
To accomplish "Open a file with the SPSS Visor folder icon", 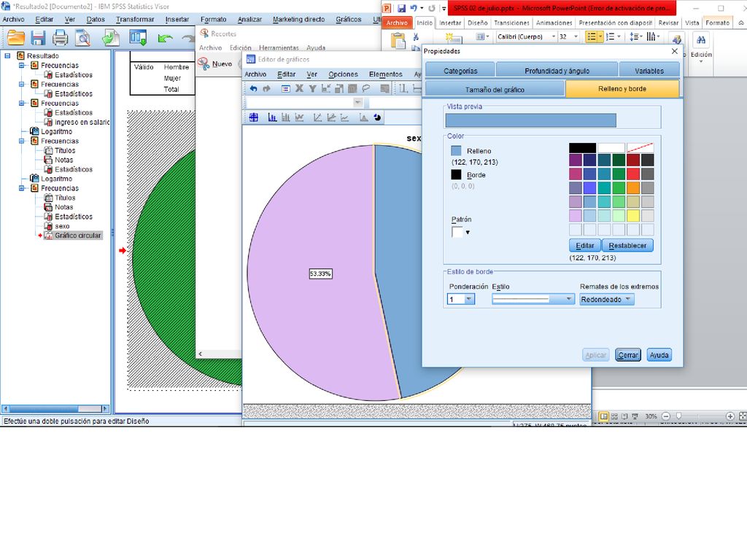I will click(x=16, y=38).
